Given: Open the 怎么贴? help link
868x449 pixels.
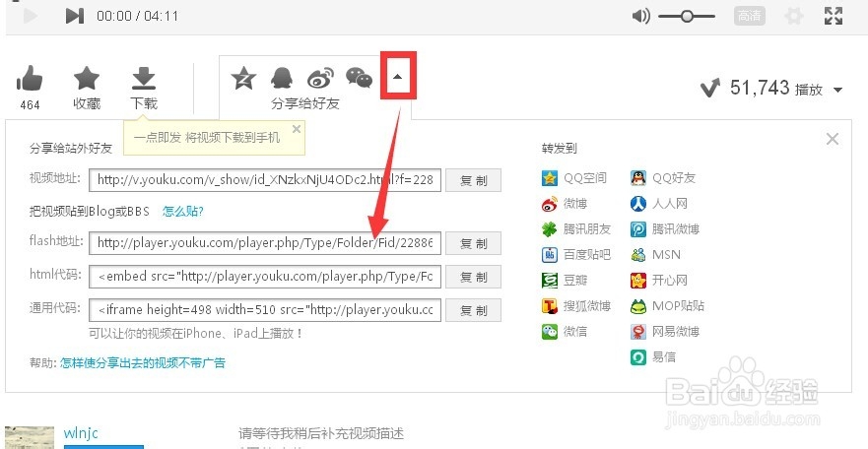Looking at the screenshot, I should point(182,212).
